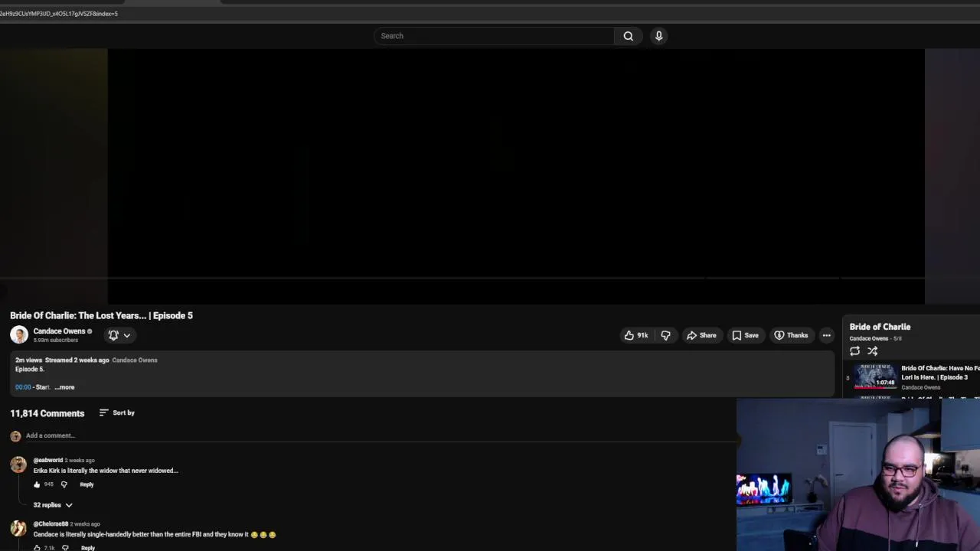
Task: Click your own avatar beside Add a comment
Action: pyautogui.click(x=15, y=436)
